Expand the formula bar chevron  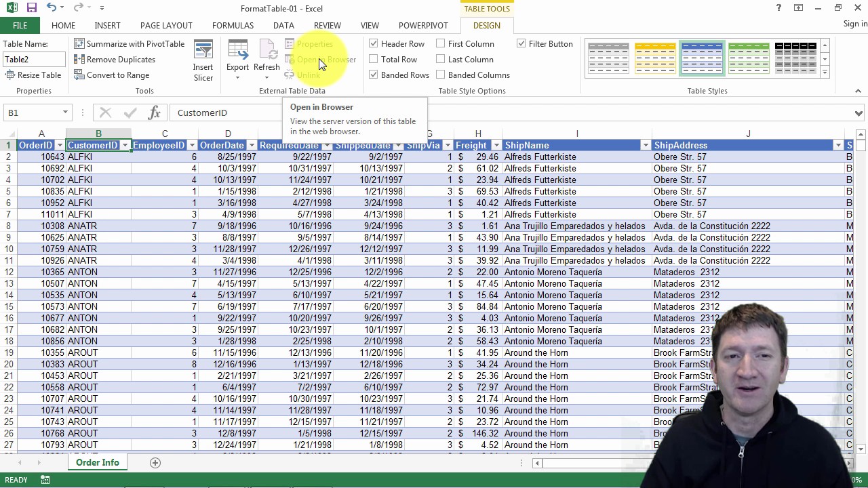(859, 113)
